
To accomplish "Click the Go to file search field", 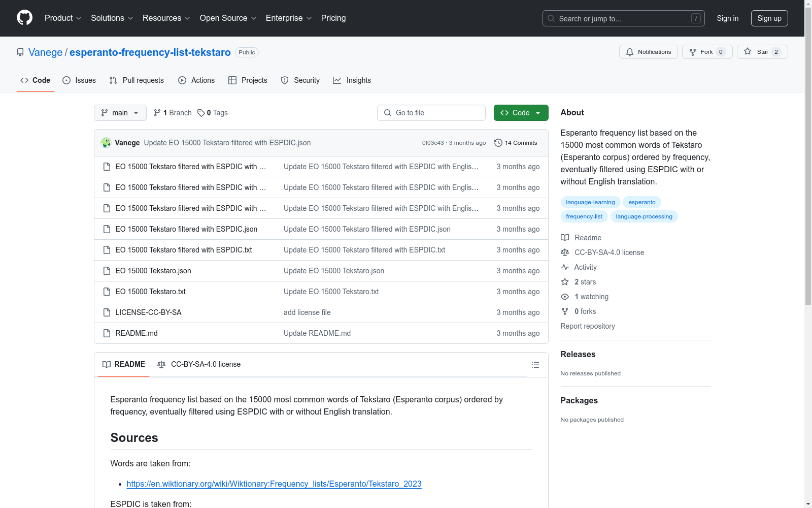I will 431,113.
